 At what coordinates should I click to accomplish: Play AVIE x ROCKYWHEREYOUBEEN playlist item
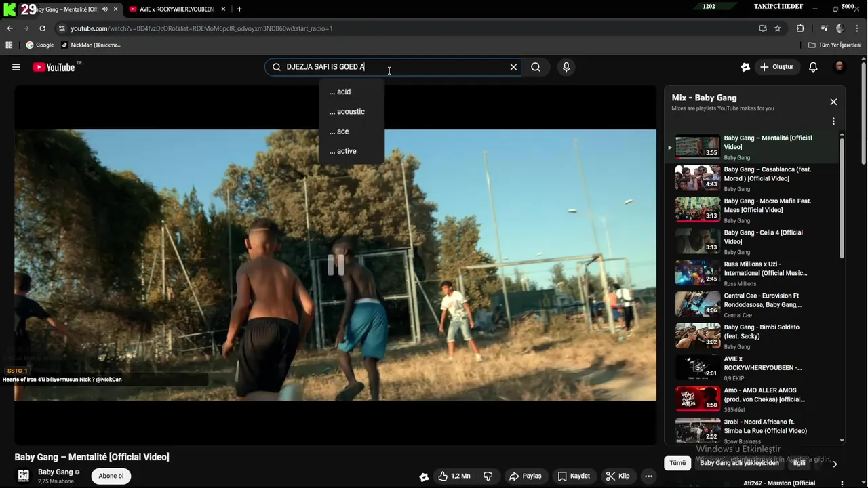coord(751,367)
